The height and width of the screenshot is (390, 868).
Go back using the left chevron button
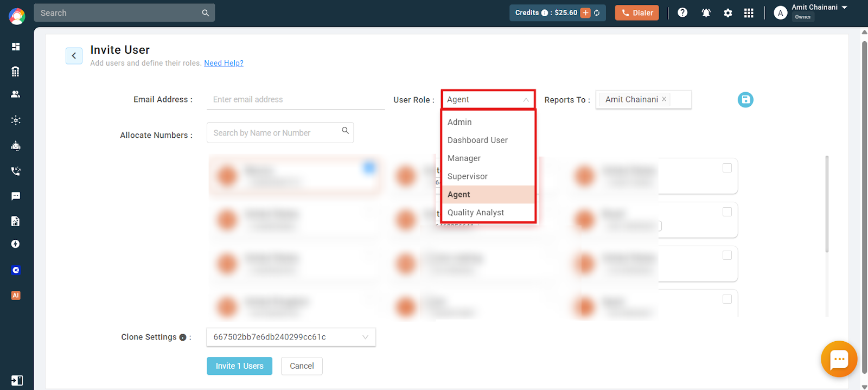click(74, 56)
